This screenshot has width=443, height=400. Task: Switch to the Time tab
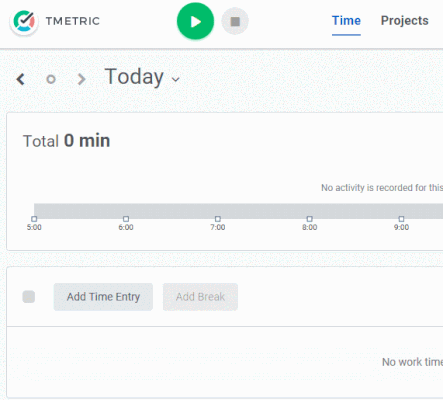346,21
